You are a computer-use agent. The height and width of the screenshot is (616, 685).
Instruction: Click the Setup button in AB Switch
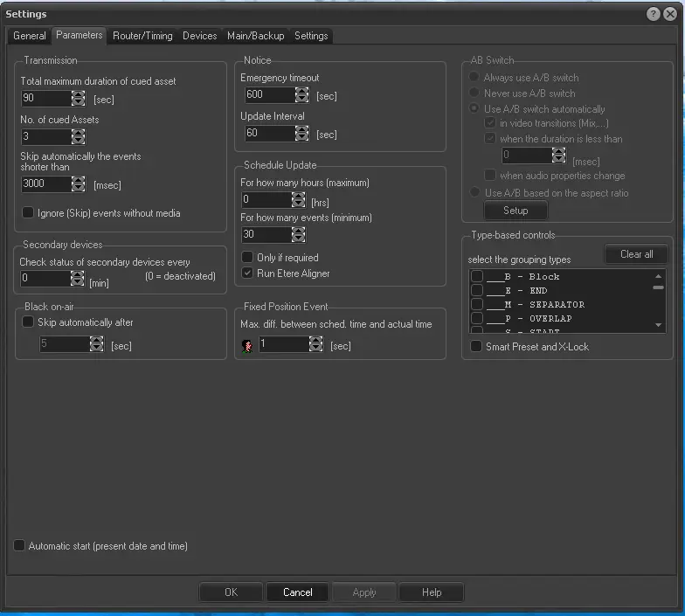515,211
